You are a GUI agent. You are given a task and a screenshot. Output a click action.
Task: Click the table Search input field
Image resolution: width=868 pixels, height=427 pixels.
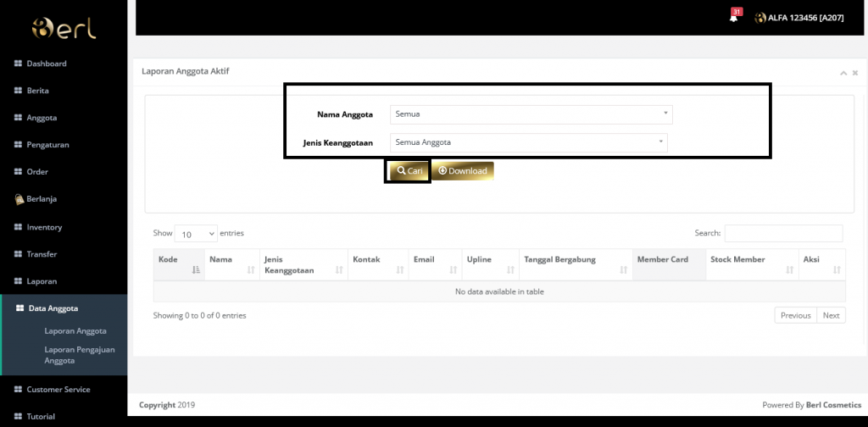pyautogui.click(x=783, y=233)
